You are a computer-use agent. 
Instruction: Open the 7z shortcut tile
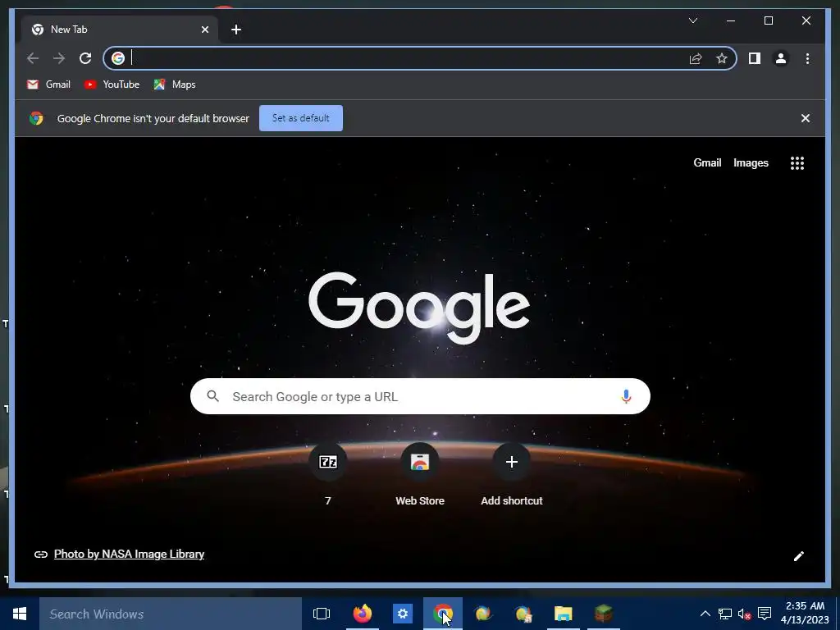(x=328, y=473)
